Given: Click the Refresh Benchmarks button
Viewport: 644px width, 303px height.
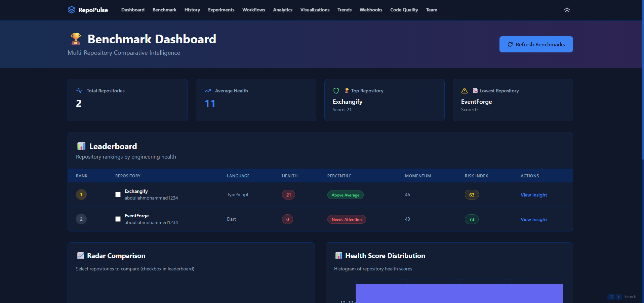Looking at the screenshot, I should (536, 44).
